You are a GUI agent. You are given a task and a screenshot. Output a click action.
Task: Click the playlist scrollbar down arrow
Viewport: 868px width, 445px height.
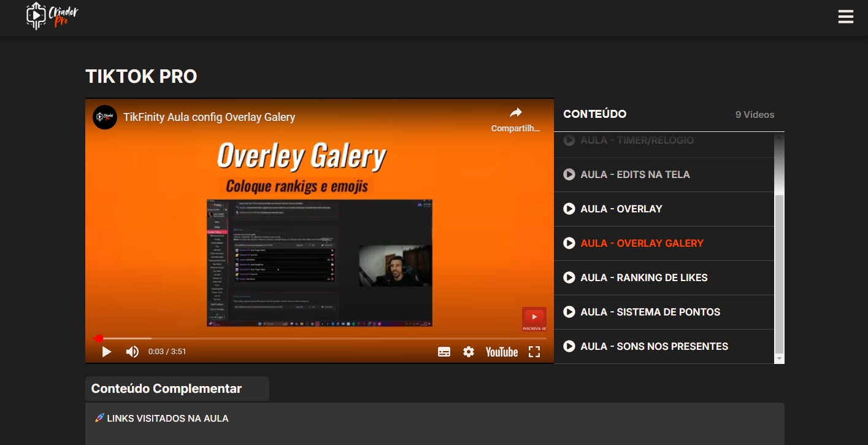(779, 358)
